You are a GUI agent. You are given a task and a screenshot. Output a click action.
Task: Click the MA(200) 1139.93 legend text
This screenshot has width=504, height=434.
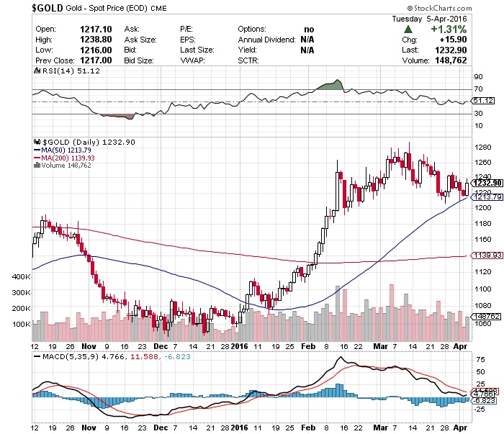(x=68, y=158)
